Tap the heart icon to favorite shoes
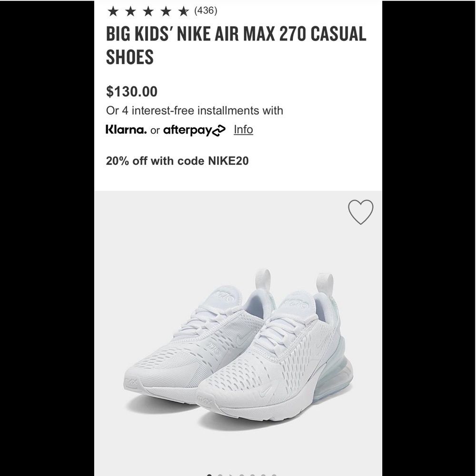The width and height of the screenshot is (476, 476). click(361, 212)
